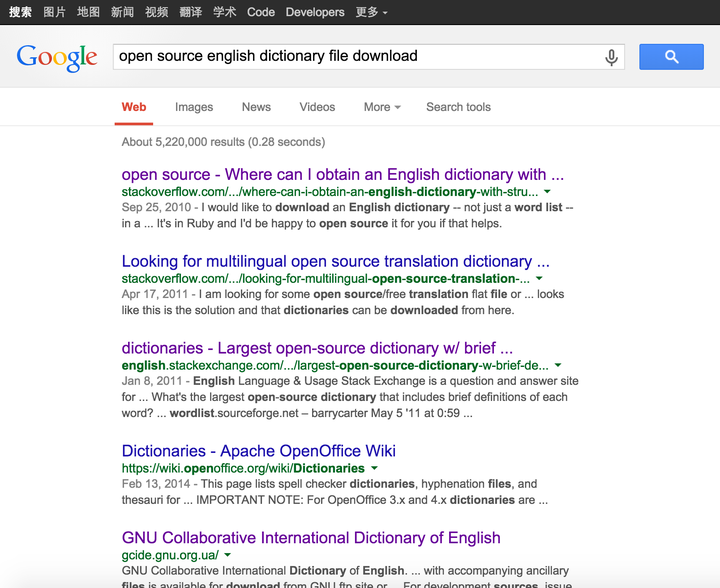Viewport: 720px width, 588px height.
Task: Switch to the Images tab
Action: [194, 107]
